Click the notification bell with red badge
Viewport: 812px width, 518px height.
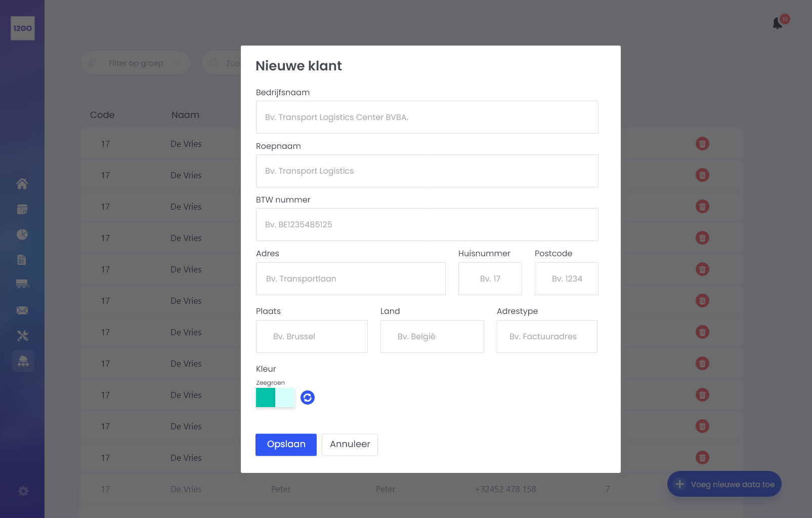pyautogui.click(x=778, y=23)
